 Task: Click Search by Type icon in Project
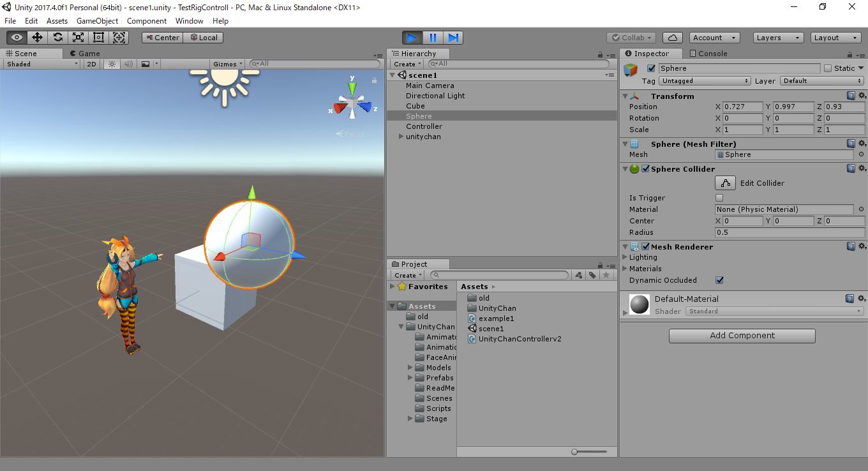pos(578,275)
